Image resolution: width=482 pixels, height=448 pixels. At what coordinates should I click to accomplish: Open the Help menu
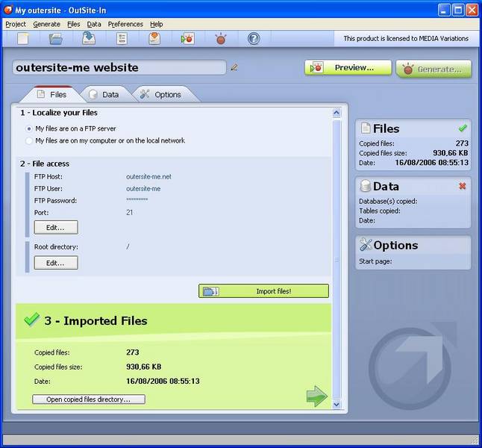pos(156,24)
